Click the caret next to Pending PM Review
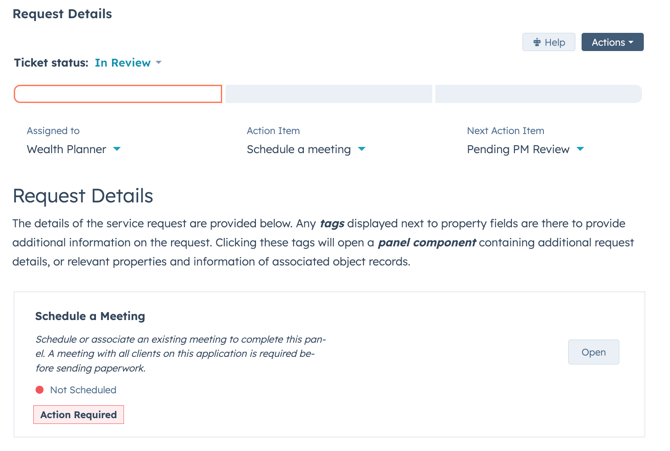 pyautogui.click(x=580, y=150)
